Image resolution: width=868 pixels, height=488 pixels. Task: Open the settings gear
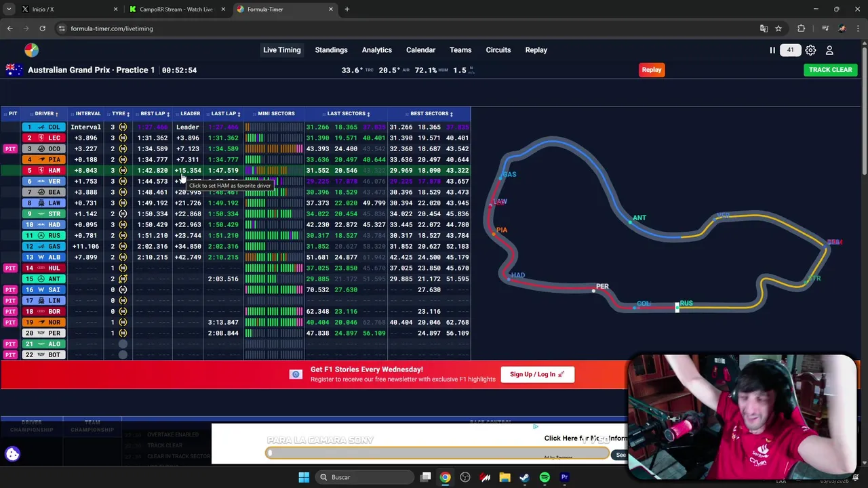point(810,50)
